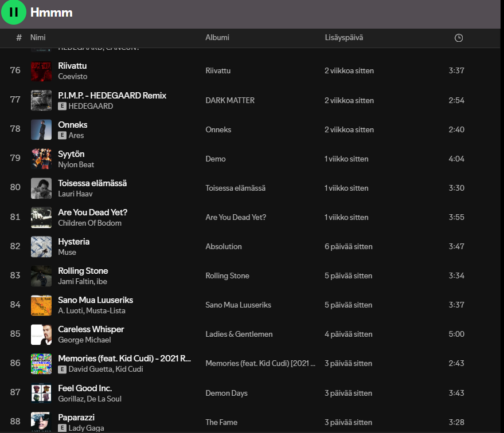Click the Lisäyspäivä column header

click(344, 38)
